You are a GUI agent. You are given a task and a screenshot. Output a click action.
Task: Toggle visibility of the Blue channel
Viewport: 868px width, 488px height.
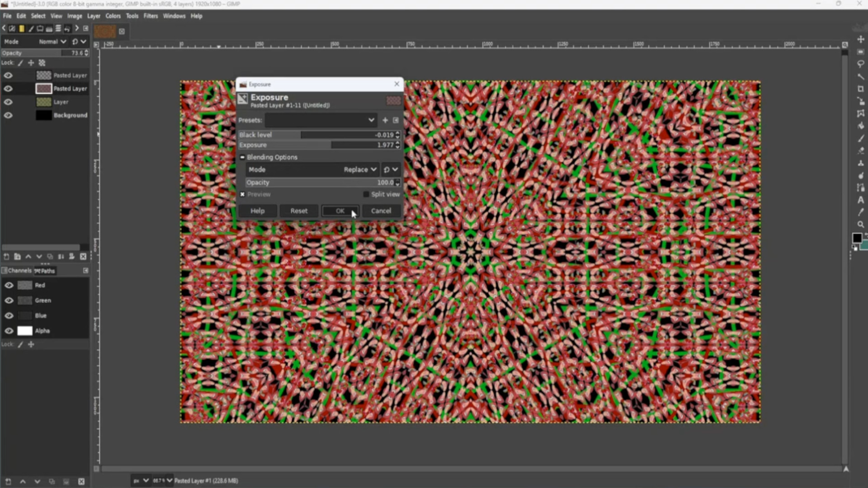coord(9,315)
